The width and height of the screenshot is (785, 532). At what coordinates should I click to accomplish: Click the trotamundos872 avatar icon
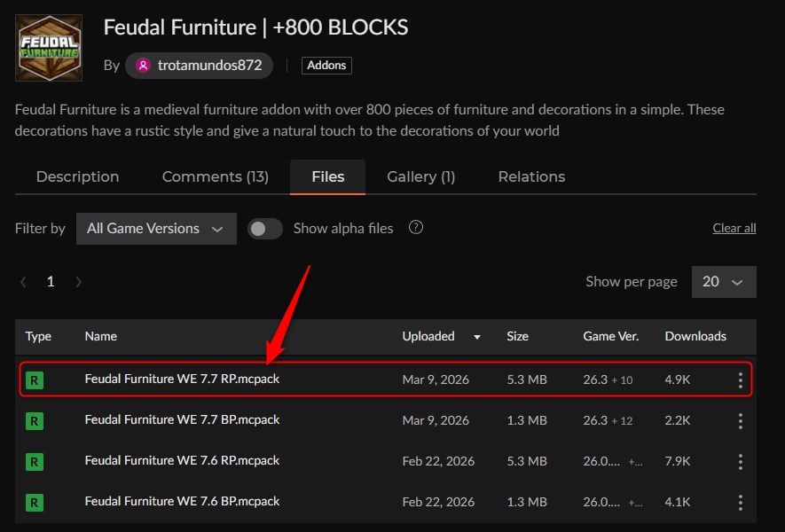[x=142, y=66]
